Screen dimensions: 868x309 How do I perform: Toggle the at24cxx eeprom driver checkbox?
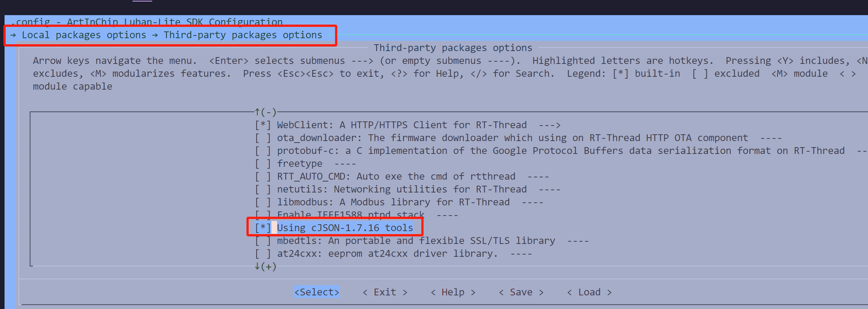pos(263,254)
